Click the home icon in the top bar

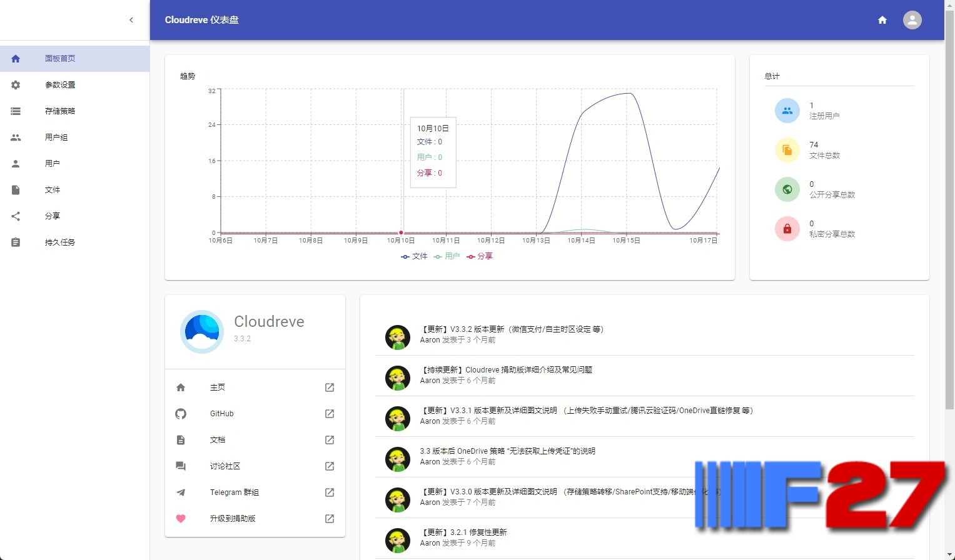pos(882,20)
